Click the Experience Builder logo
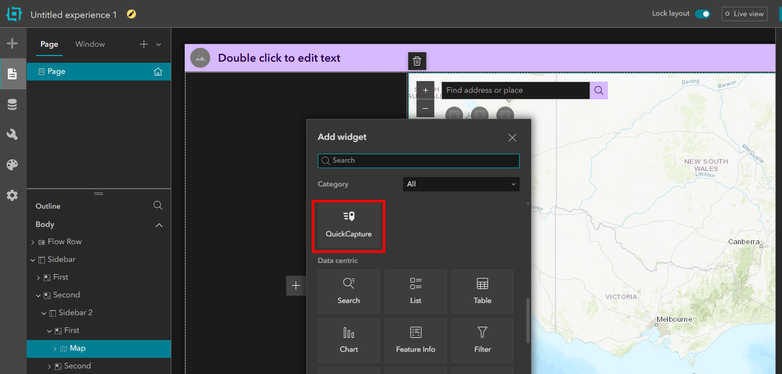 13,13
